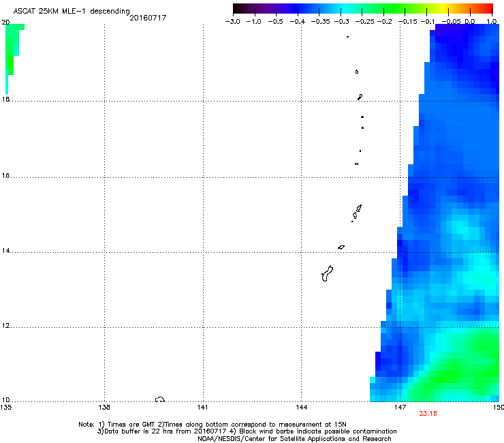Click the colorbar label -0.35
The width and height of the screenshot is (504, 443).
[x=320, y=22]
